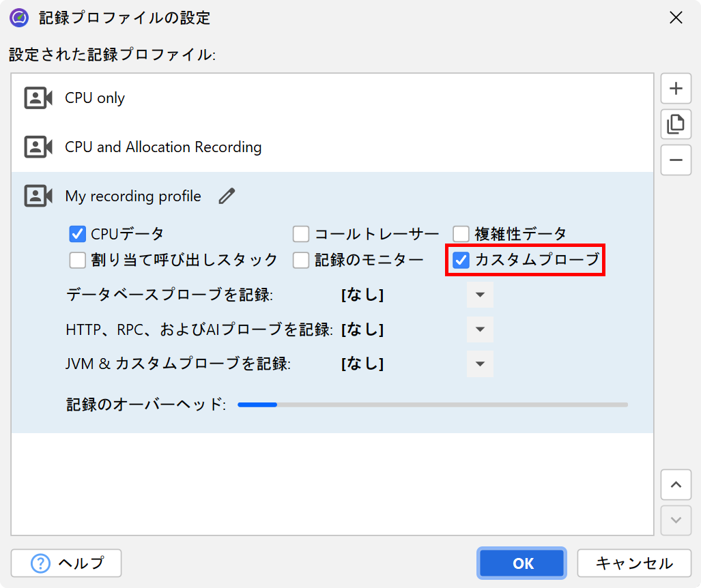The width and height of the screenshot is (701, 588).
Task: Click the plus icon to add profile
Action: pyautogui.click(x=676, y=89)
